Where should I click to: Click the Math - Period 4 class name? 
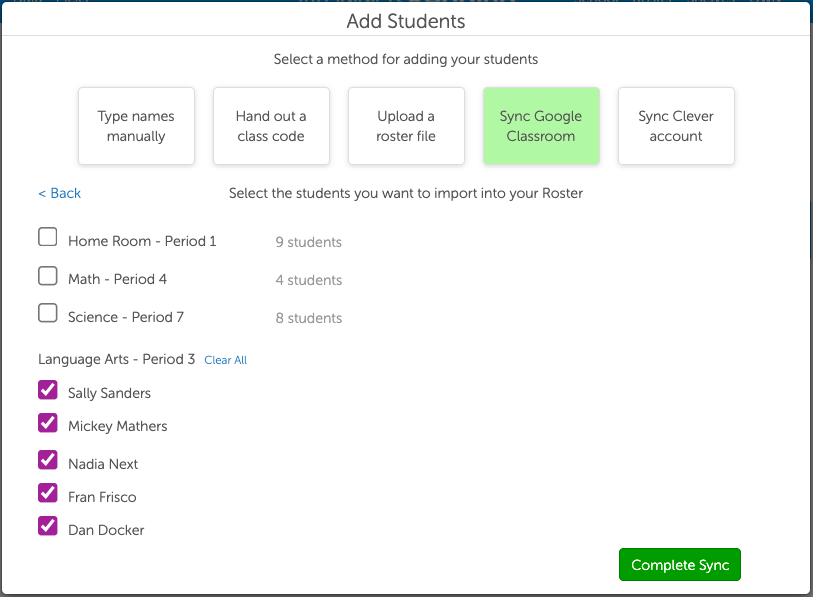point(117,279)
